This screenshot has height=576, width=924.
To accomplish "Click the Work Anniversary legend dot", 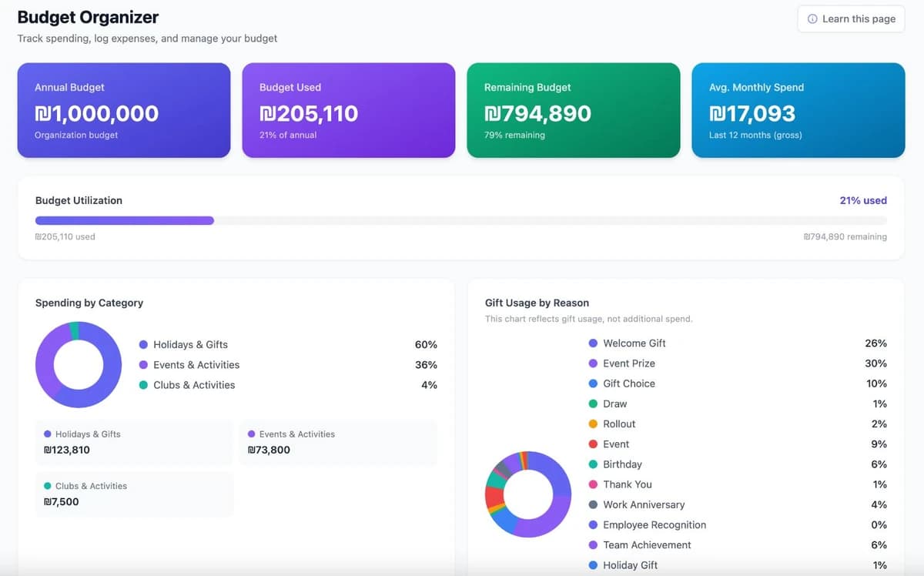I will click(x=593, y=505).
